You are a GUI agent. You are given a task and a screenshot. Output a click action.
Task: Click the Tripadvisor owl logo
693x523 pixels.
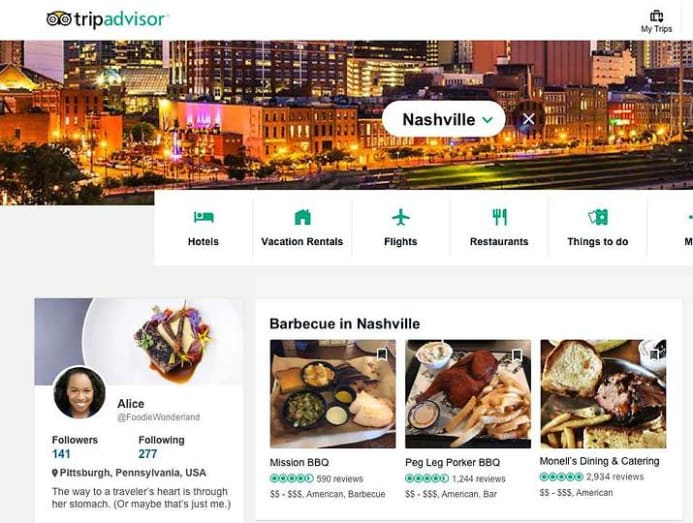tap(59, 19)
